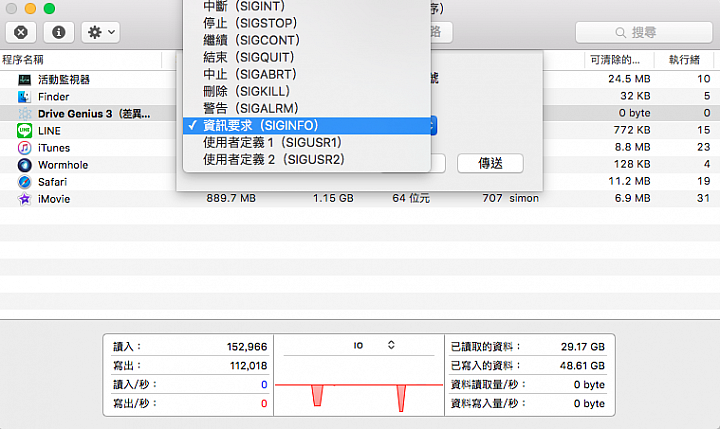Viewport: 720px width, 429px height.
Task: Click the 讀入 count 152,966
Action: pyautogui.click(x=247, y=347)
